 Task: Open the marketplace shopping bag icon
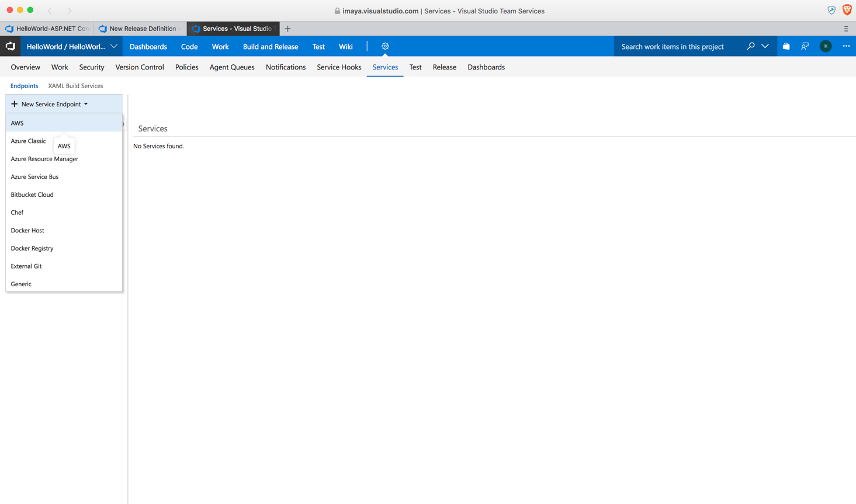pyautogui.click(x=786, y=46)
